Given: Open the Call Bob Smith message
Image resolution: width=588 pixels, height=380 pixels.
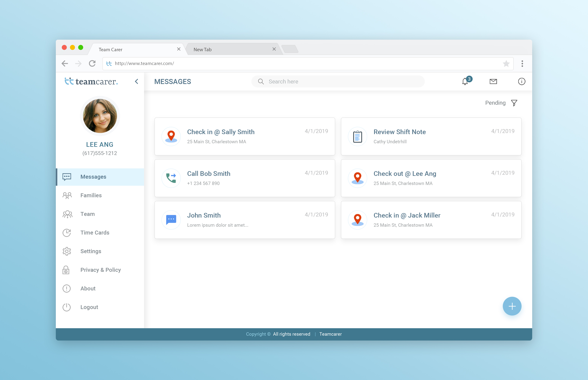Looking at the screenshot, I should [x=245, y=178].
